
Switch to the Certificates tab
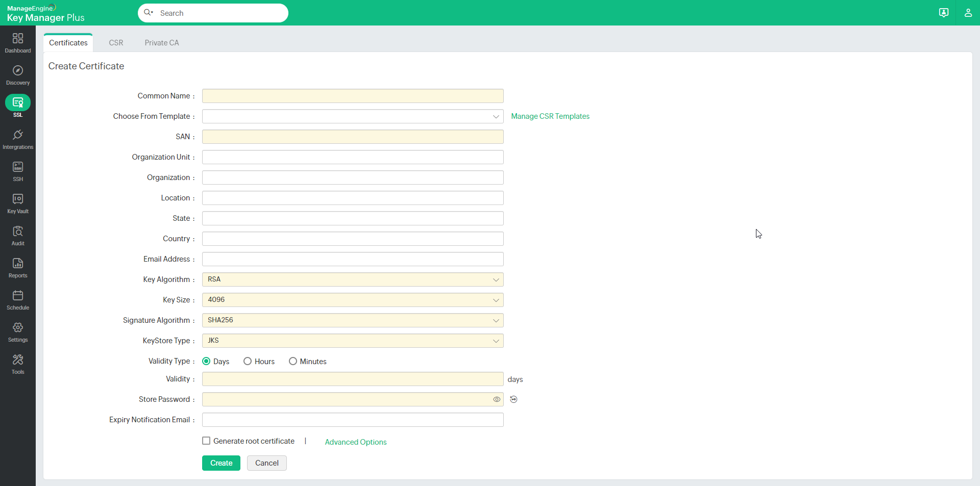(x=68, y=43)
